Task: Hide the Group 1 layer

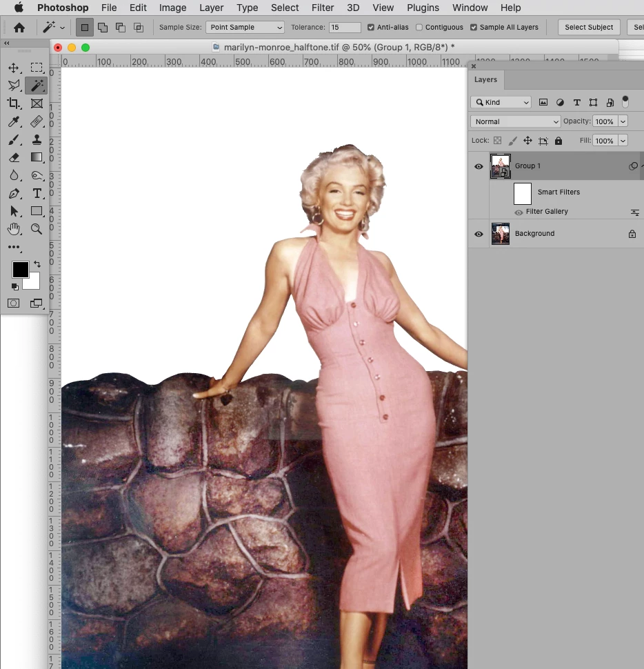Action: coord(479,166)
